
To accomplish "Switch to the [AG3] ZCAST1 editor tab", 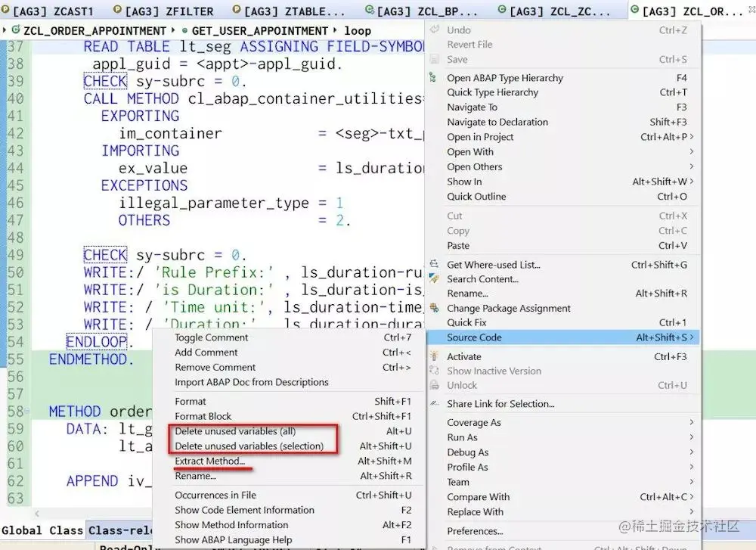I will (x=53, y=11).
